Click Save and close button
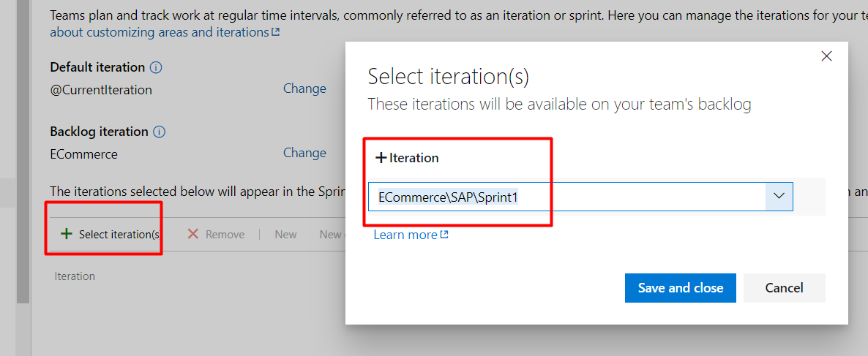The height and width of the screenshot is (356, 868). pyautogui.click(x=681, y=288)
